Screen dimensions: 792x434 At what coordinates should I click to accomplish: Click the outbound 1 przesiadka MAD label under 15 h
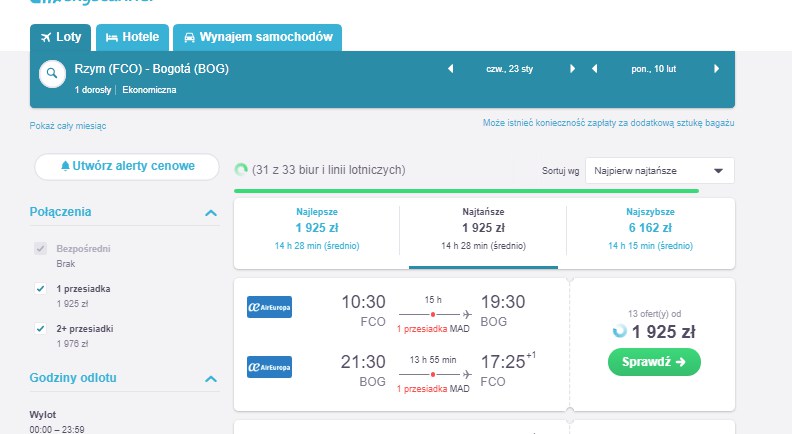(x=433, y=329)
